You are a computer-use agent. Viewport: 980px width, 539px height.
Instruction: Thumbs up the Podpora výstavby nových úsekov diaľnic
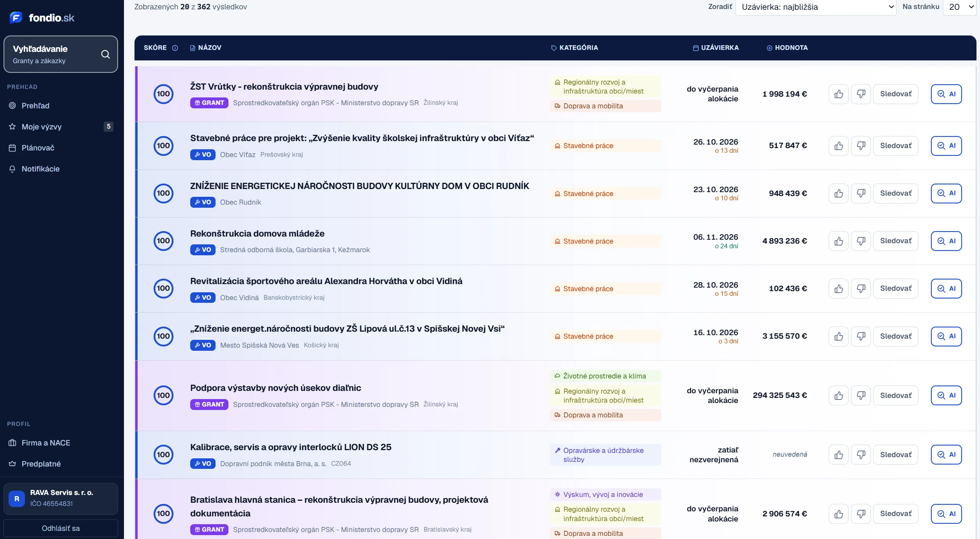pos(838,395)
